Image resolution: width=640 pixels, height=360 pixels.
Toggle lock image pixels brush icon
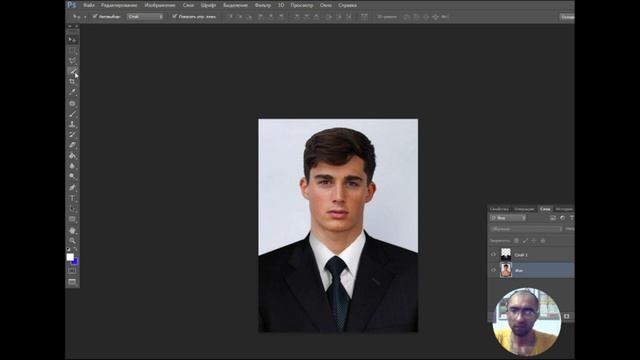click(525, 241)
